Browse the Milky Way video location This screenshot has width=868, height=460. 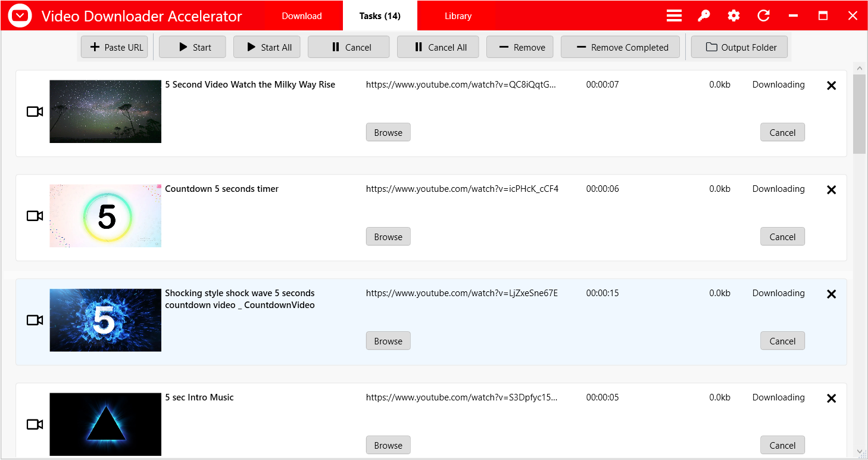[388, 132]
